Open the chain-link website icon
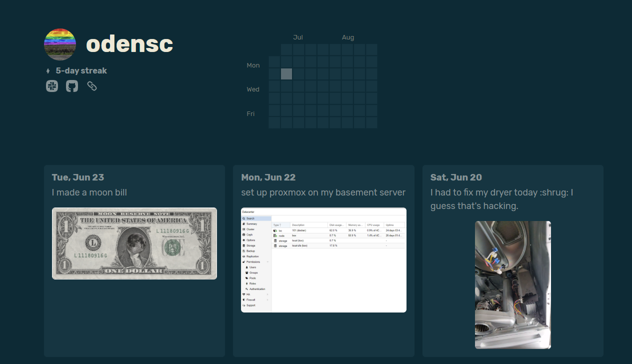The image size is (632, 364). coord(92,86)
